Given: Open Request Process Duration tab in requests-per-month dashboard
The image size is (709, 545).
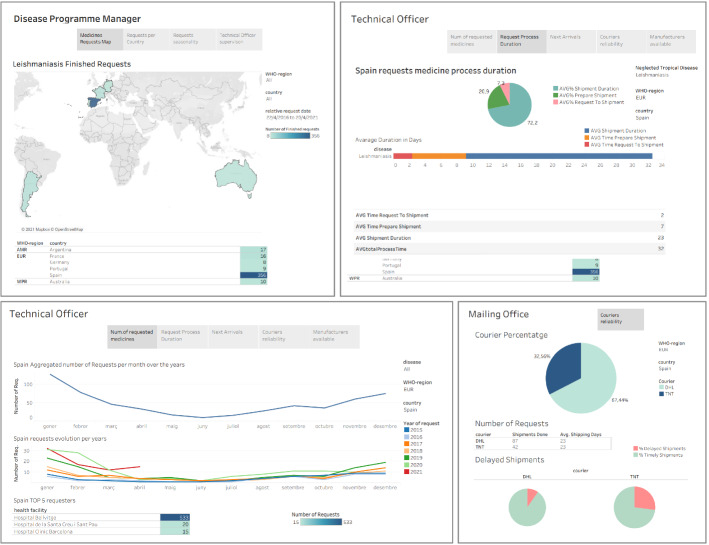Looking at the screenshot, I should [x=183, y=336].
